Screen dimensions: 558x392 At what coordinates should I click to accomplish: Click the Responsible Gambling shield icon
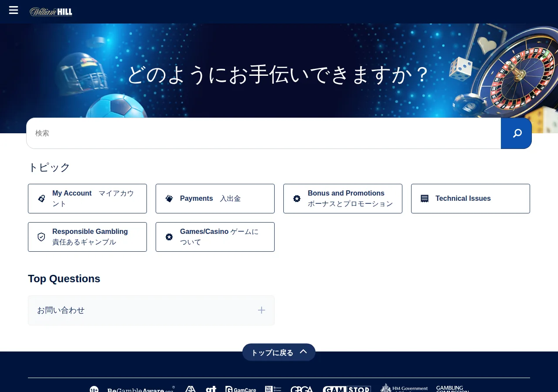point(41,237)
